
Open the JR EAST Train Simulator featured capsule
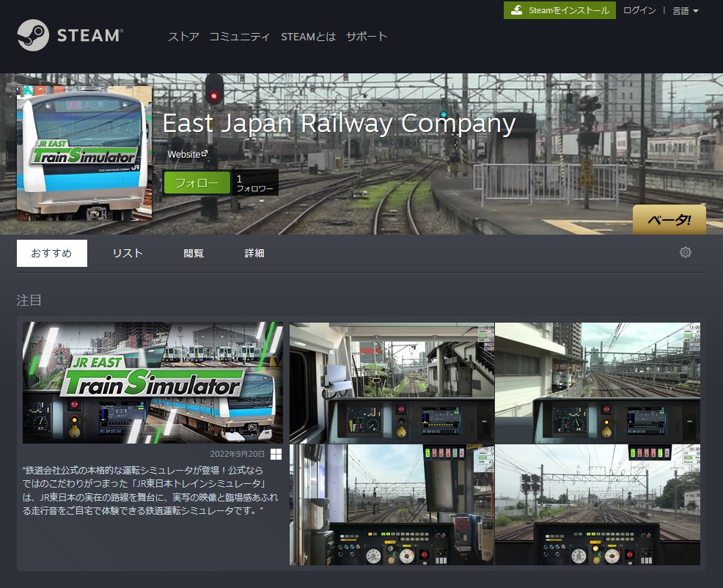coord(153,383)
